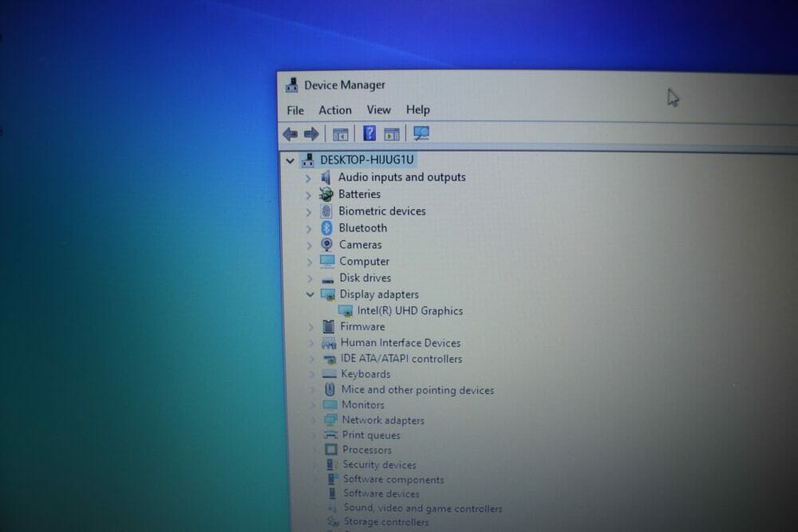Open the Action menu
The height and width of the screenshot is (532, 798).
tap(335, 110)
